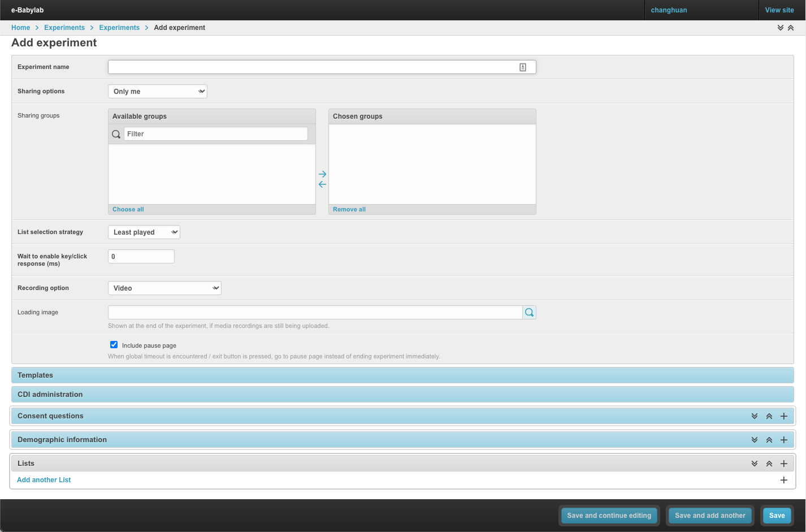Click inside the Chosen groups list box
Screen dimensions: 806x532
click(x=432, y=164)
